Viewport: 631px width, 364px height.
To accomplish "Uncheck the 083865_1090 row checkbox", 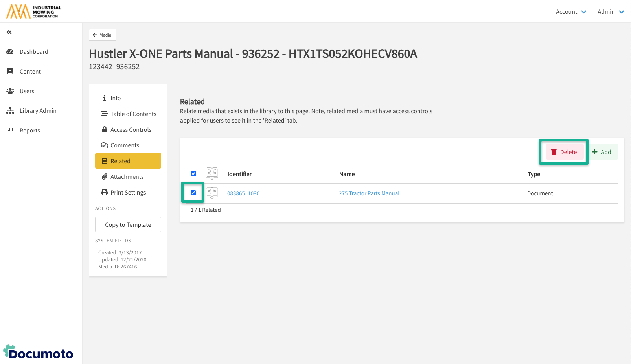I will tap(193, 193).
